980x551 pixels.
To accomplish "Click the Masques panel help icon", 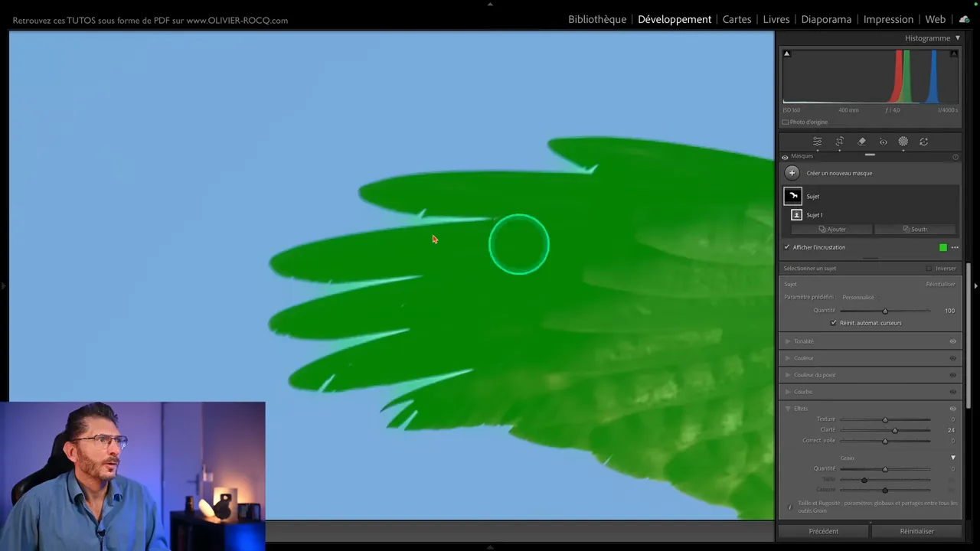I will coord(955,157).
